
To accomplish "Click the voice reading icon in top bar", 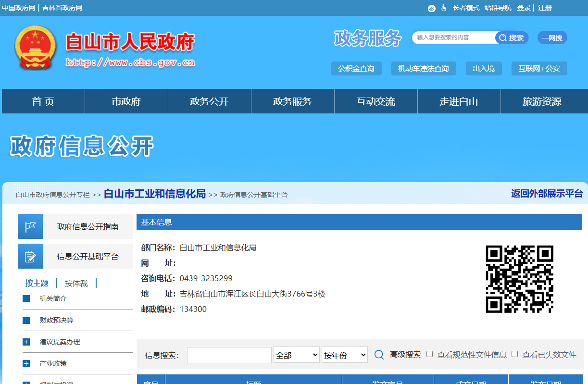I will point(432,8).
